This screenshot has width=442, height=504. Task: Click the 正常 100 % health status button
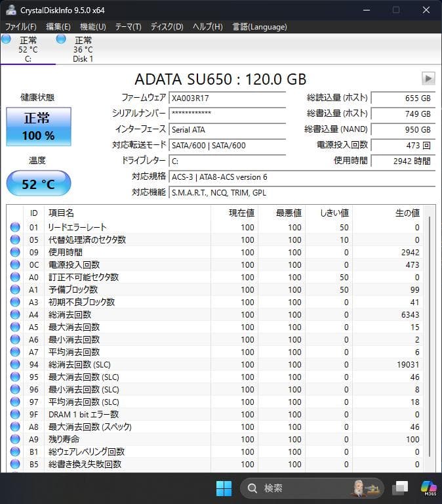[x=39, y=127]
